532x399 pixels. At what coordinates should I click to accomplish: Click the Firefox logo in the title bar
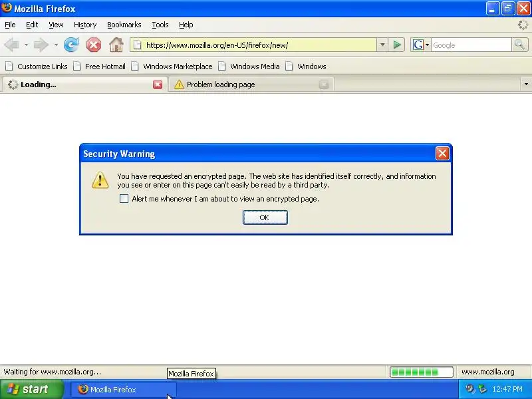(7, 7)
